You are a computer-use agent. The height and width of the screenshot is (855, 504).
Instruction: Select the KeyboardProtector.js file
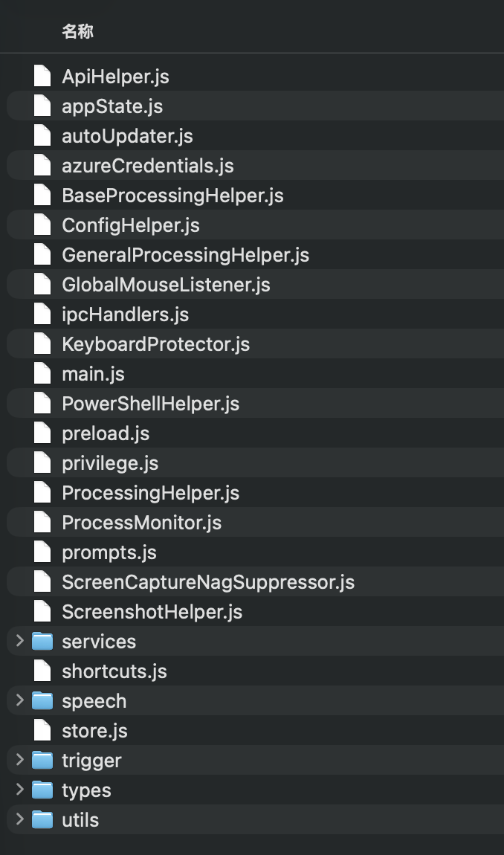pyautogui.click(x=255, y=344)
